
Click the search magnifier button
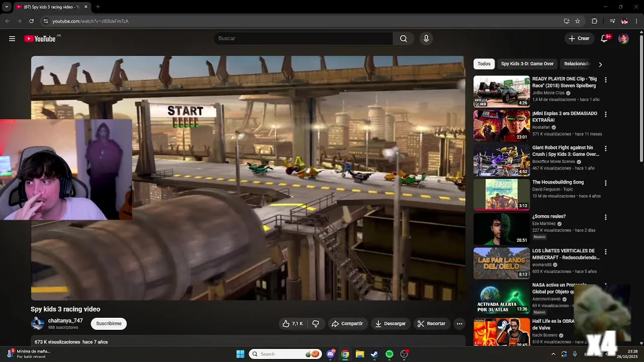pyautogui.click(x=404, y=39)
